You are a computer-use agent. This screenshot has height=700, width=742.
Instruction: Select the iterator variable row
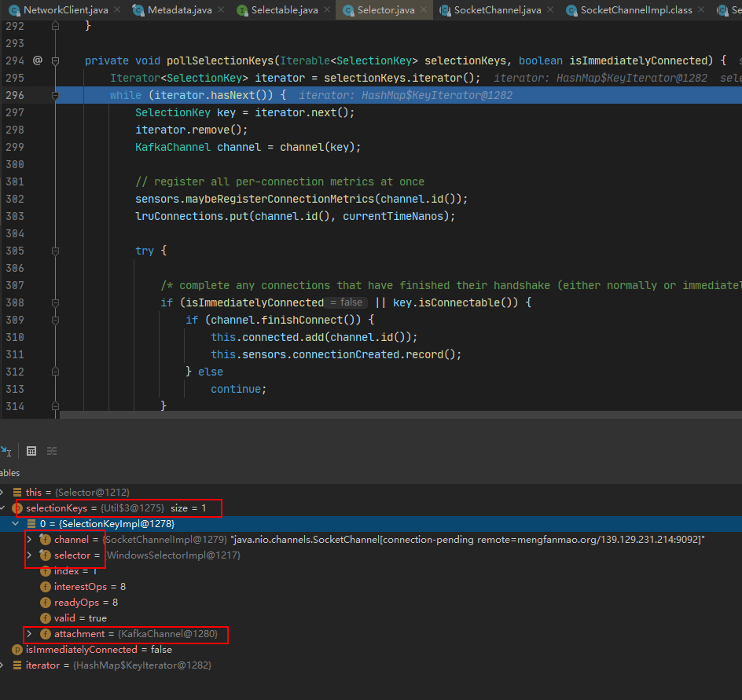(118, 665)
